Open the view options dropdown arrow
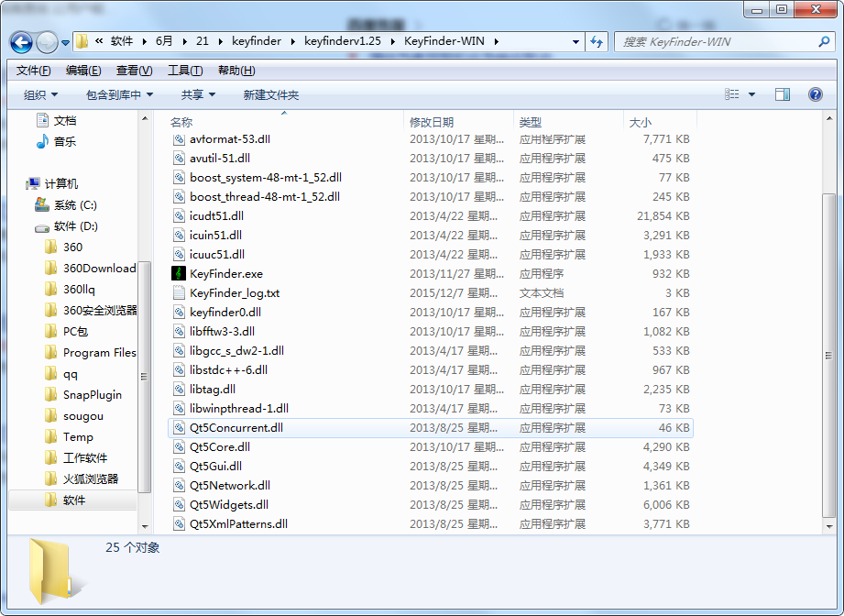 (752, 94)
